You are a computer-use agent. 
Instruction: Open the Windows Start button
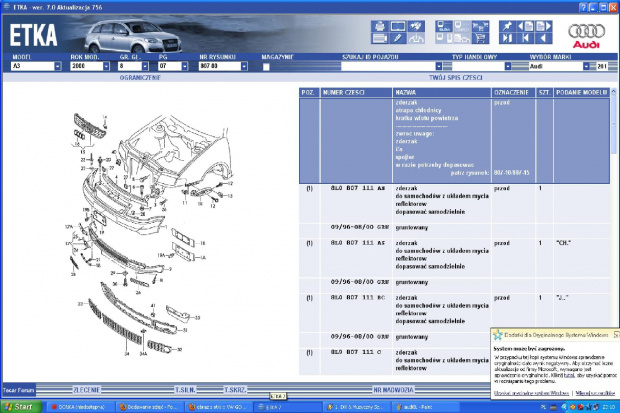pyautogui.click(x=21, y=407)
